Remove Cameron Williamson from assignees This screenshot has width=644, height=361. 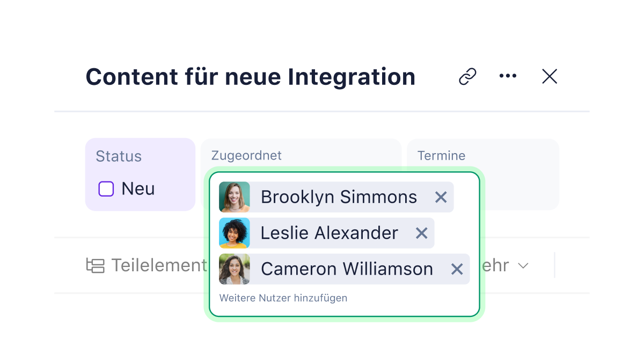(457, 269)
